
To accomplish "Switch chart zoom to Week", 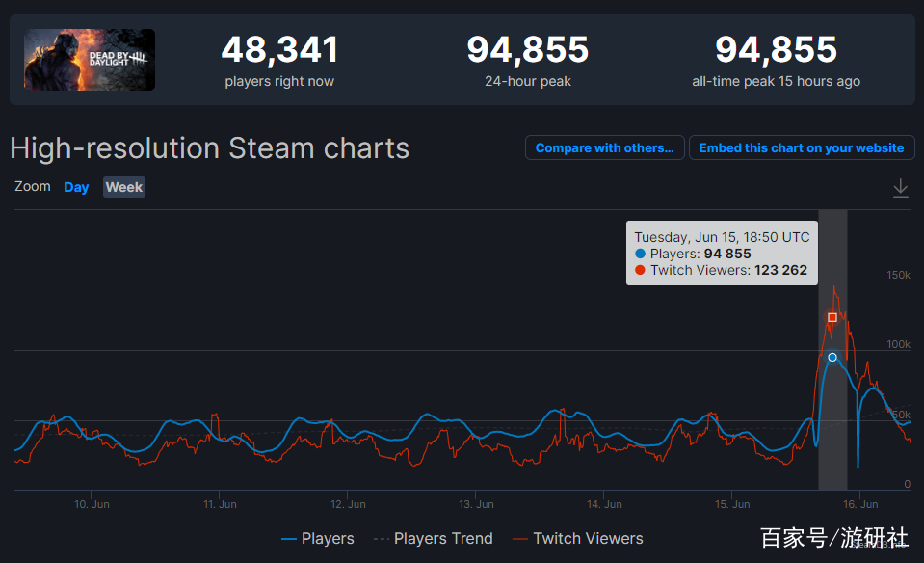I will [123, 187].
